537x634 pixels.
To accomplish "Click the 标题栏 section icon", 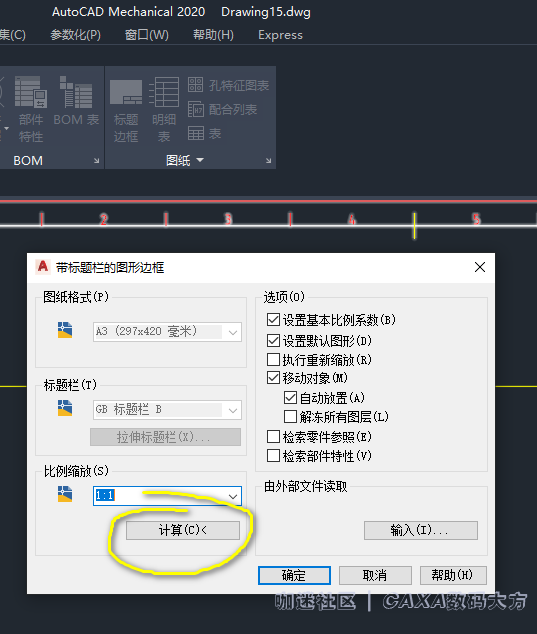I will tap(65, 408).
